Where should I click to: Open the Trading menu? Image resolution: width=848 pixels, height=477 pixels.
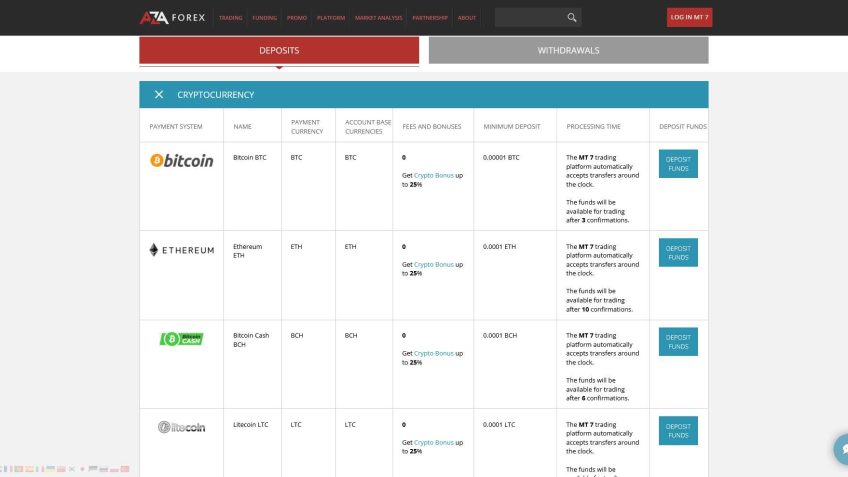pos(230,18)
